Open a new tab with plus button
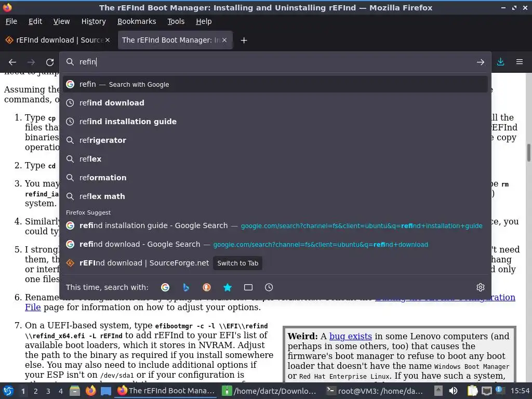This screenshot has width=532, height=399. (x=244, y=41)
